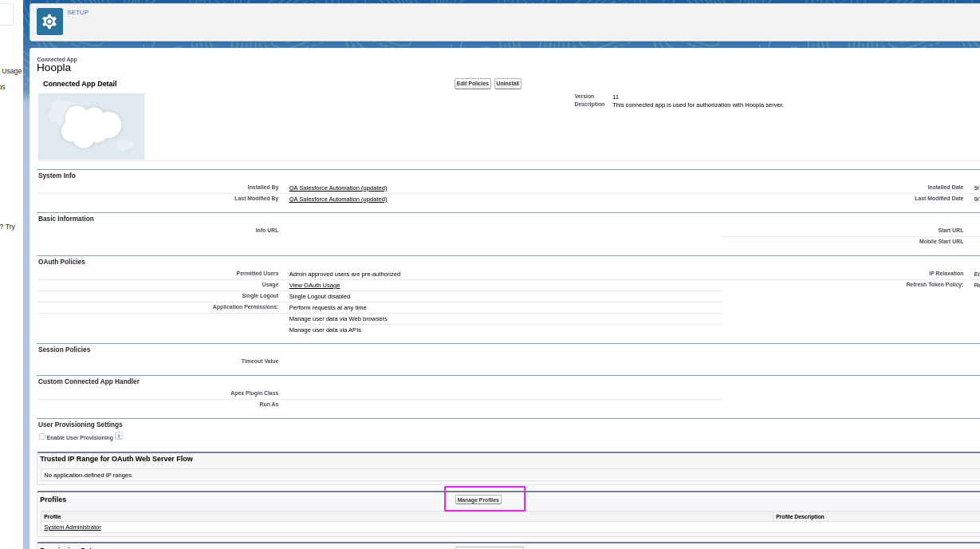Click the 'Manage user data via APIs' permission
The width and height of the screenshot is (980, 549).
point(325,330)
